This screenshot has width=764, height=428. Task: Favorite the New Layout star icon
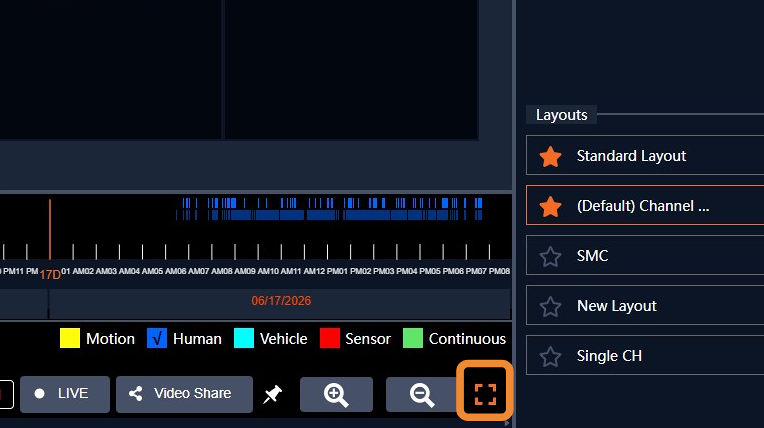click(x=550, y=307)
